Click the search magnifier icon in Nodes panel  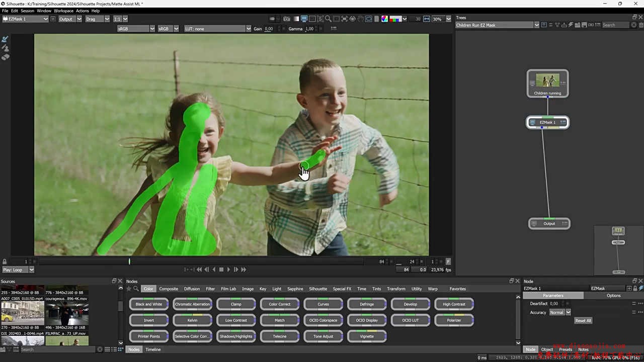(x=136, y=289)
